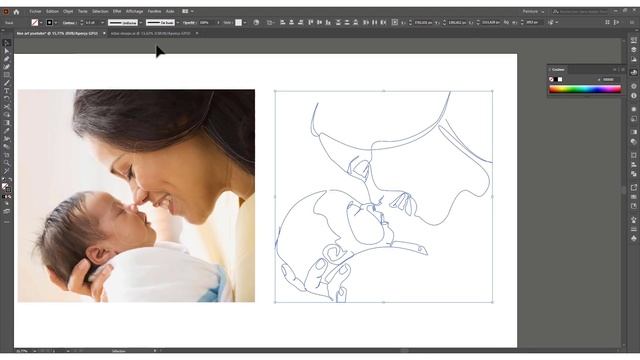
Task: Click the Contour label link
Action: click(69, 22)
